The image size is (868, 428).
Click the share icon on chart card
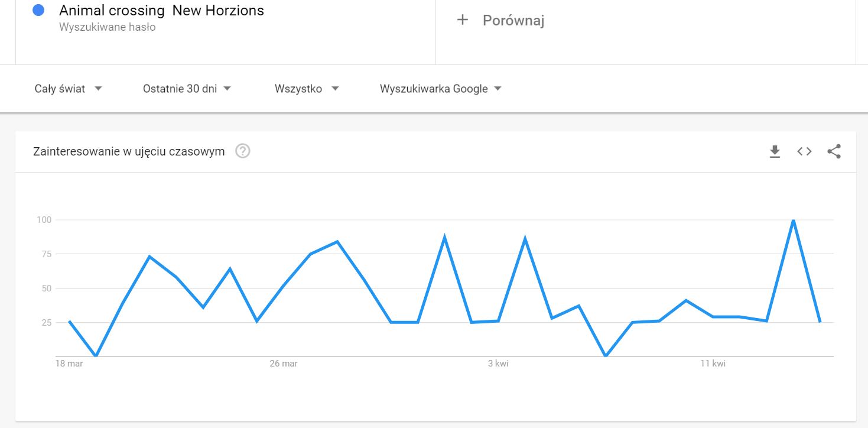[x=834, y=151]
